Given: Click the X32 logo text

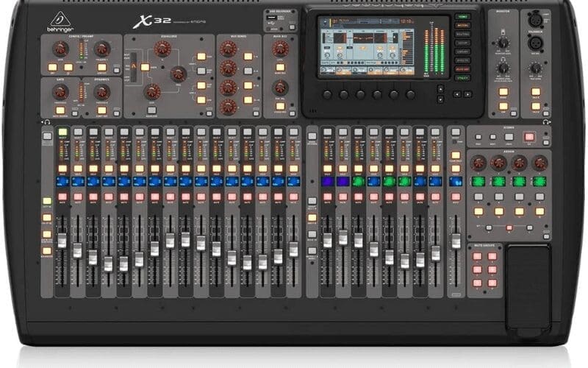Looking at the screenshot, I should click(151, 21).
